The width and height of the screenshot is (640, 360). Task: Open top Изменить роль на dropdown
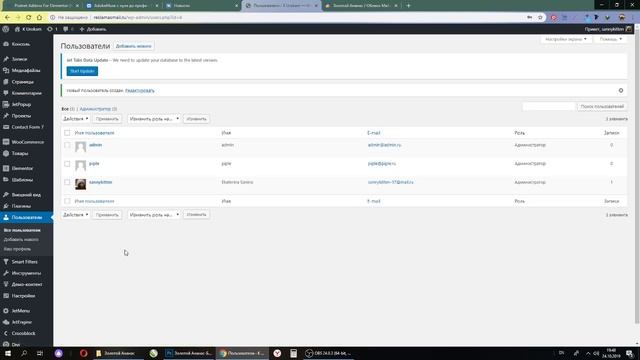point(154,119)
